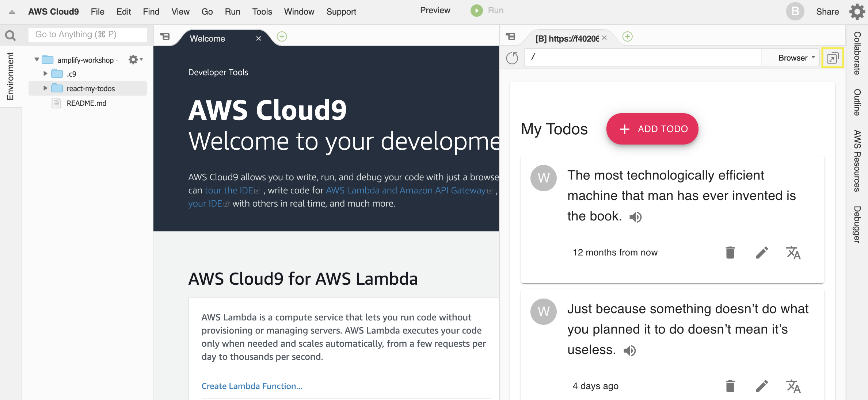Toggle the Environment side panel
Image resolution: width=868 pixels, height=400 pixels.
[x=10, y=76]
